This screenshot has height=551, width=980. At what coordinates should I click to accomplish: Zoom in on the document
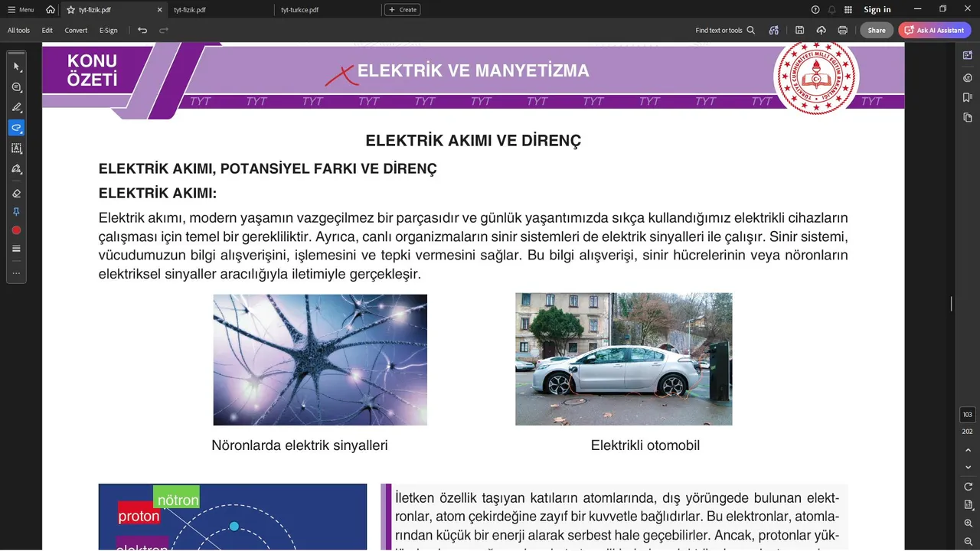click(968, 523)
